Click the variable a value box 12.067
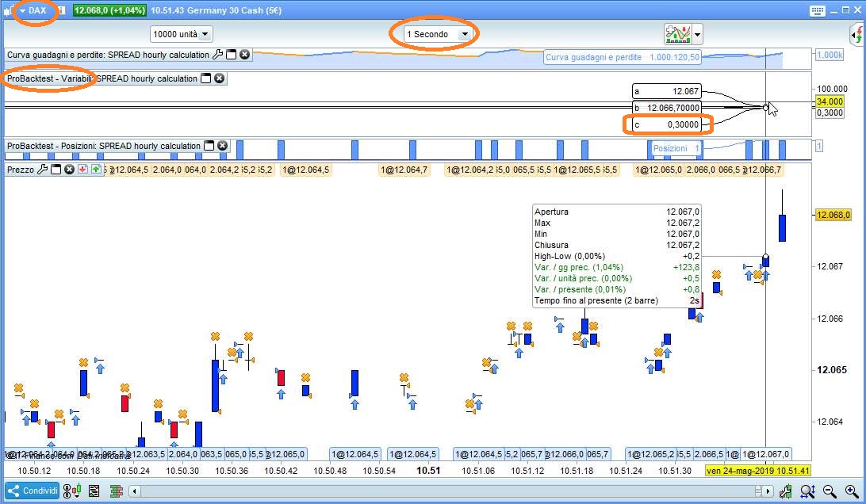The height and width of the screenshot is (504, 866). click(667, 91)
